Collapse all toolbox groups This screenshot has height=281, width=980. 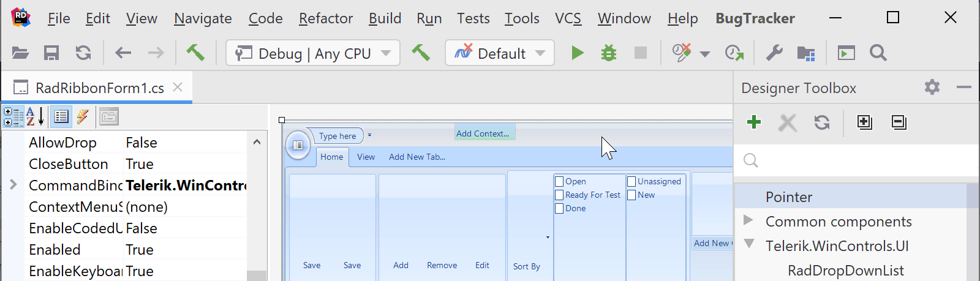[899, 122]
